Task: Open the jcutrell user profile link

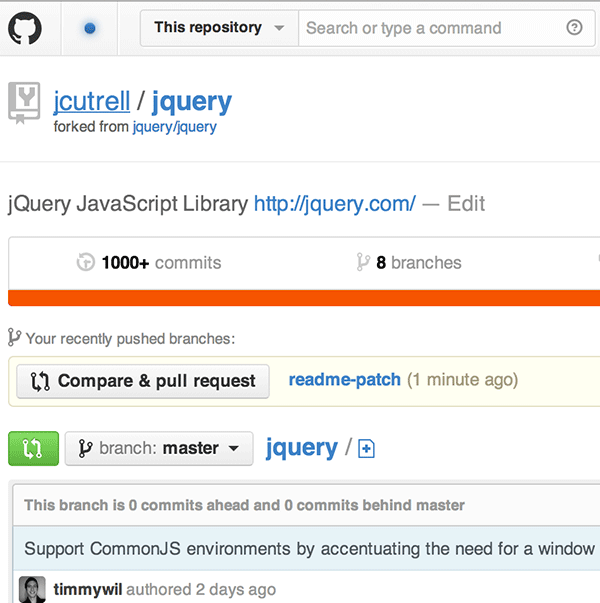Action: (92, 101)
